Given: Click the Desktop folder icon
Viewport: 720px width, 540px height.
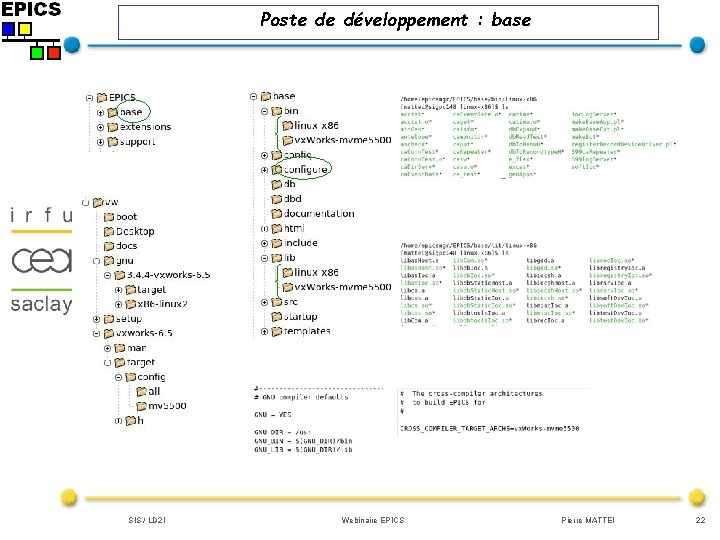Looking at the screenshot, I should (109, 231).
